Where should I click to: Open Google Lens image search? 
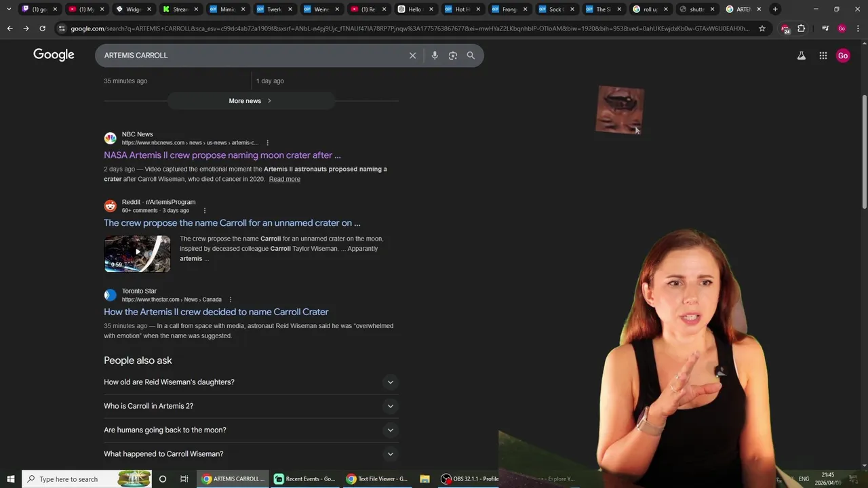[x=452, y=56]
